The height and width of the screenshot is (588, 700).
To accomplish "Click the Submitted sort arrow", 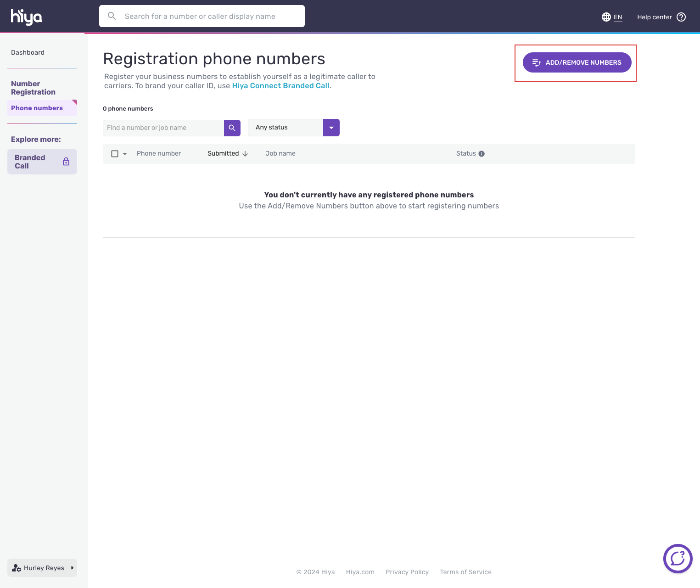I will click(x=245, y=154).
